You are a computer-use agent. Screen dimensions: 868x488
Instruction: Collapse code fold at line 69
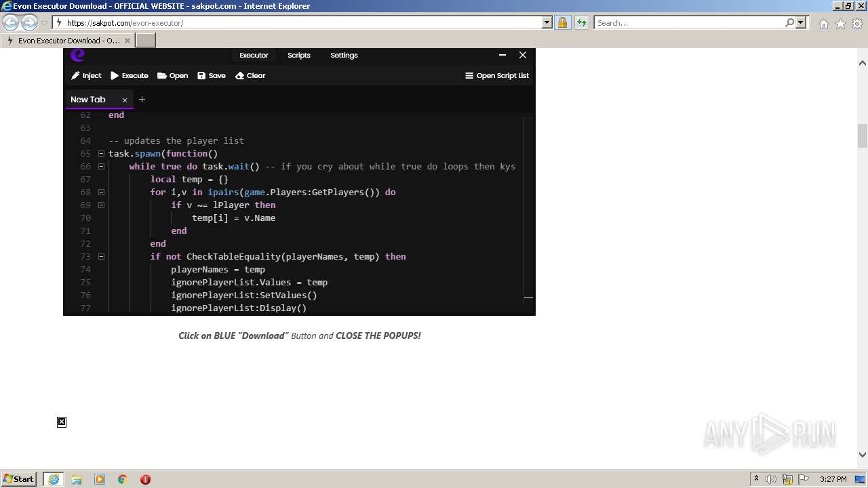pos(101,205)
